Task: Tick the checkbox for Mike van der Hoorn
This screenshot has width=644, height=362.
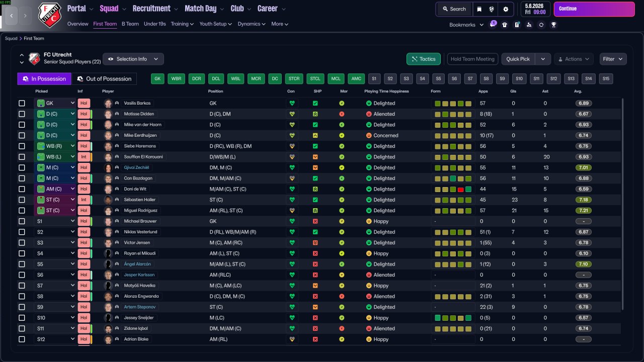Action: [x=22, y=125]
